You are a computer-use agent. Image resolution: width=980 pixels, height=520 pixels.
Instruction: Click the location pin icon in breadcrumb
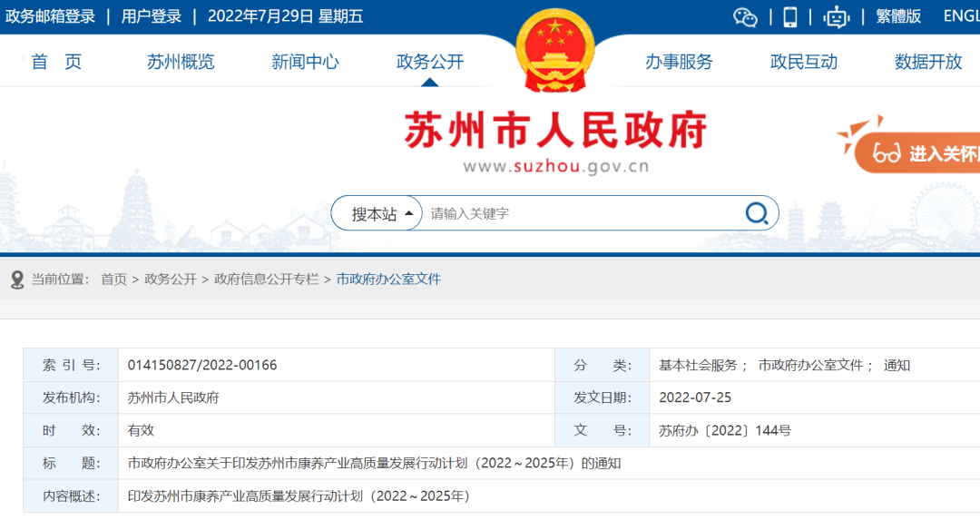click(17, 280)
